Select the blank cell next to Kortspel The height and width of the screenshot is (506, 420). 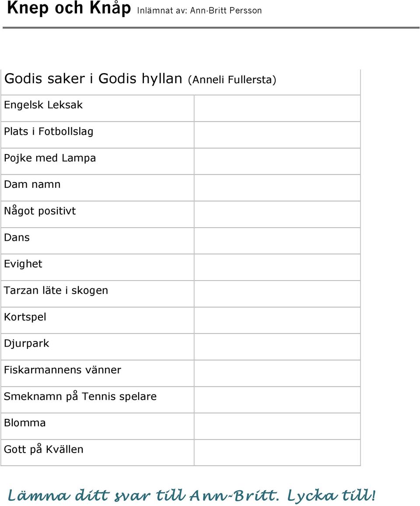[277, 320]
